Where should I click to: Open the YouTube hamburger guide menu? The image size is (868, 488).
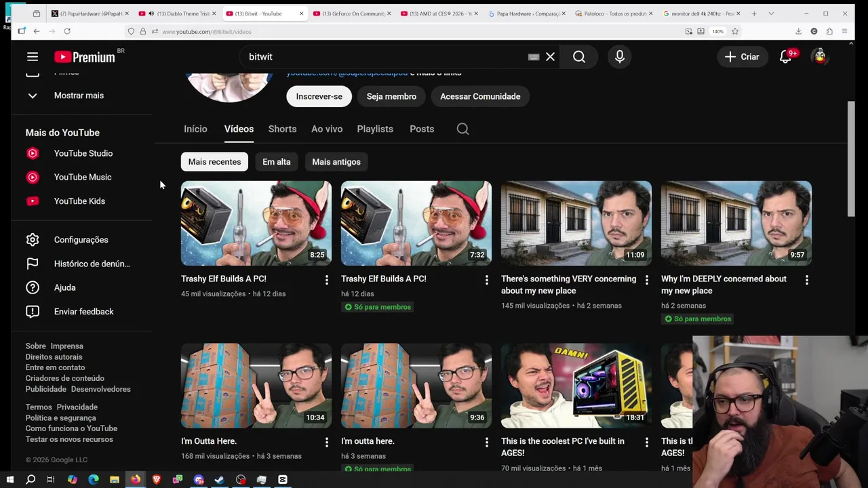tap(33, 57)
